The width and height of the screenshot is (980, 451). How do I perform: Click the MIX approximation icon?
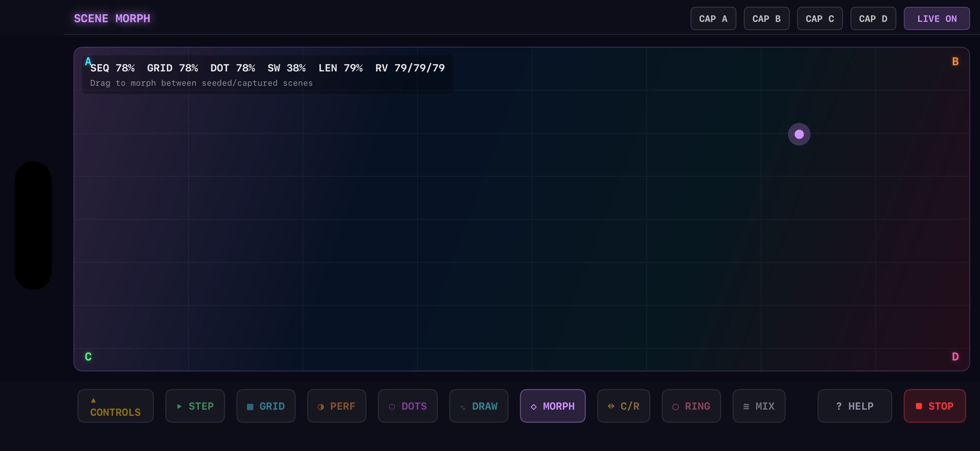tap(746, 406)
